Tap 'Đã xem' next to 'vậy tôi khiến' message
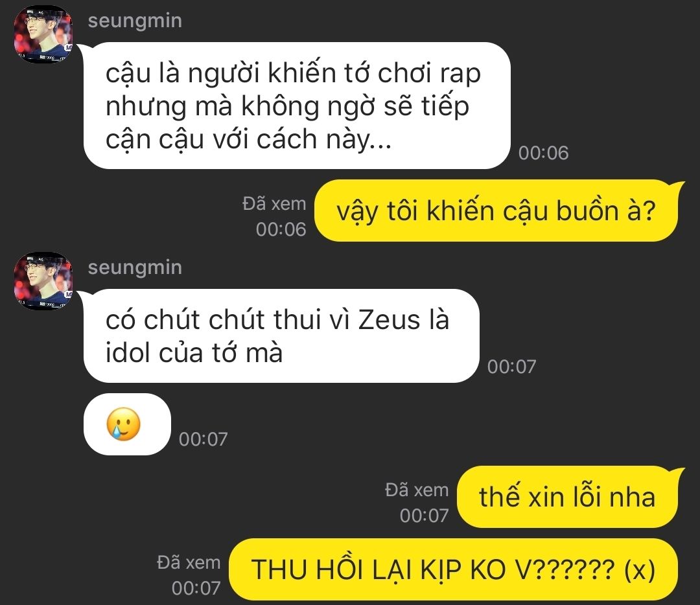Screen dimensions: 700x605 (274, 204)
